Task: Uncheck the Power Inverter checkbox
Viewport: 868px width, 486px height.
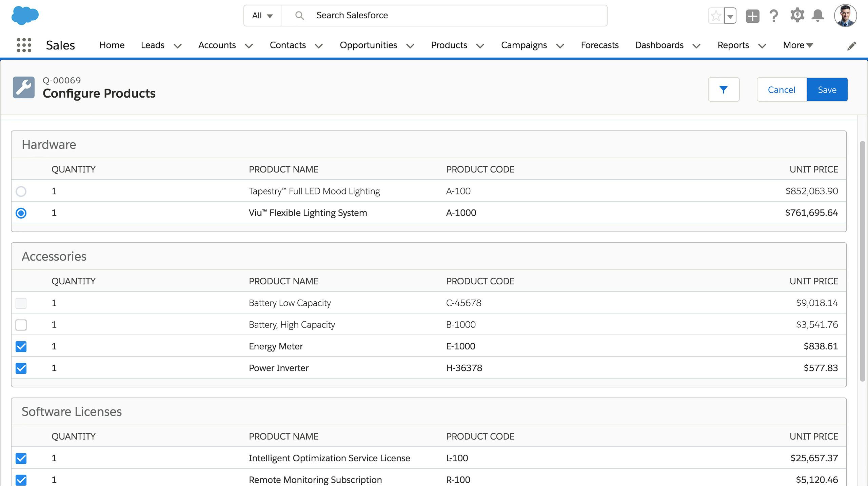Action: [x=21, y=368]
